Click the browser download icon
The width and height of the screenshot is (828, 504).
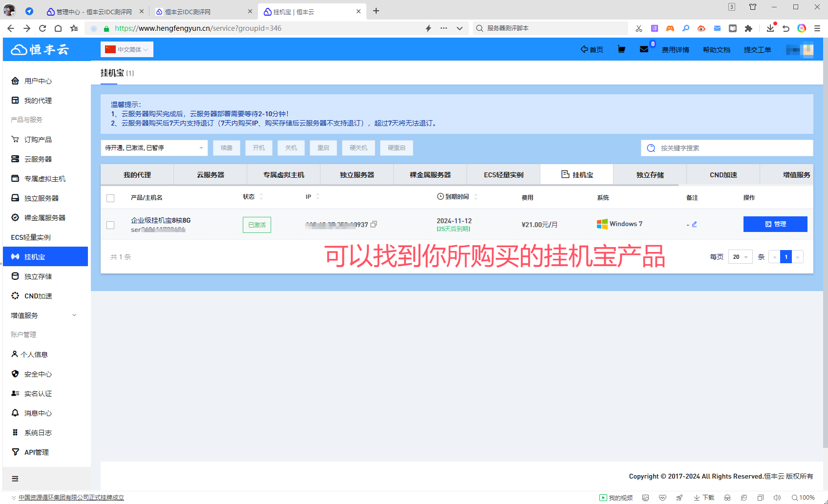770,28
